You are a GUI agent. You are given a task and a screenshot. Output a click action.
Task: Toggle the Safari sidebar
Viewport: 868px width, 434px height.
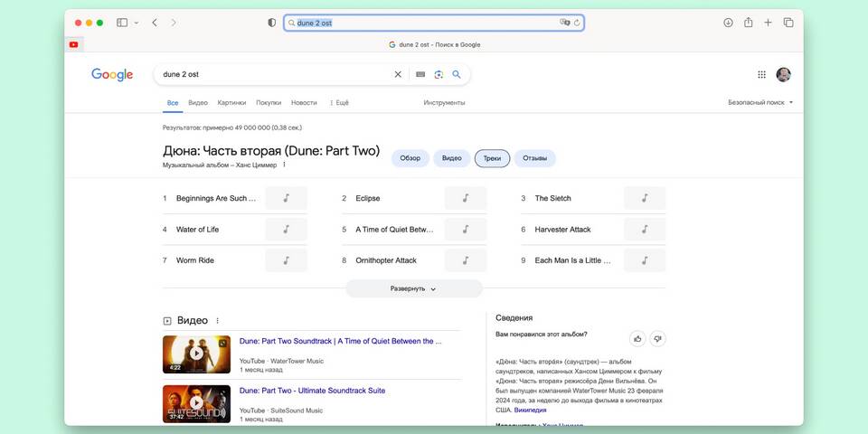click(x=122, y=23)
